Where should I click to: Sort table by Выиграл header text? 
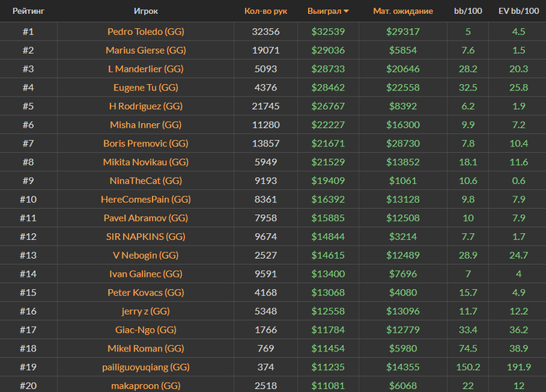pyautogui.click(x=324, y=11)
